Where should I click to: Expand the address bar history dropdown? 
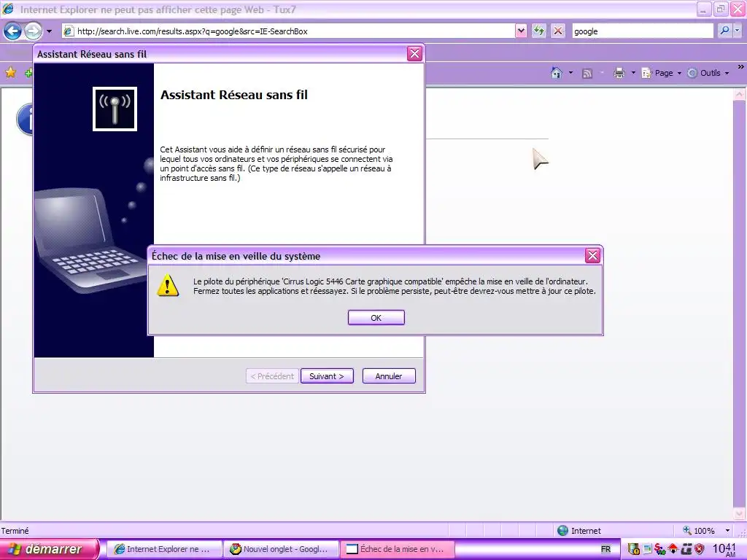[521, 31]
